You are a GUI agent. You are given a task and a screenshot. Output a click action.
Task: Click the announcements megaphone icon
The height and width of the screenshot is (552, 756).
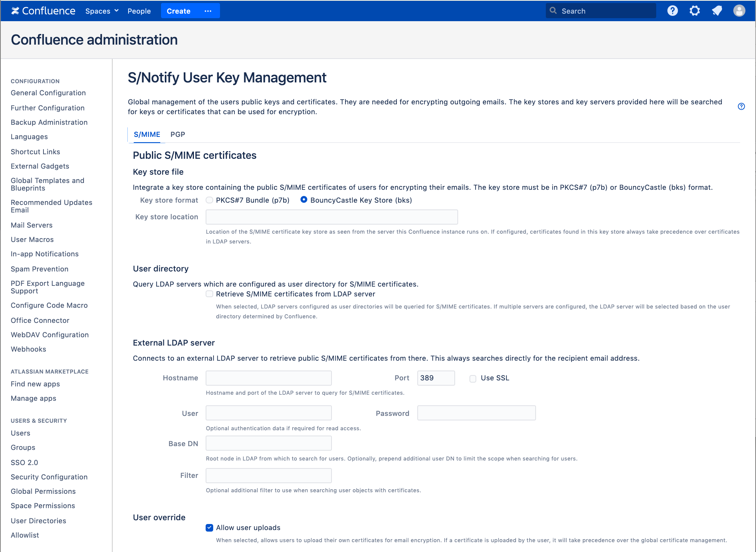717,11
